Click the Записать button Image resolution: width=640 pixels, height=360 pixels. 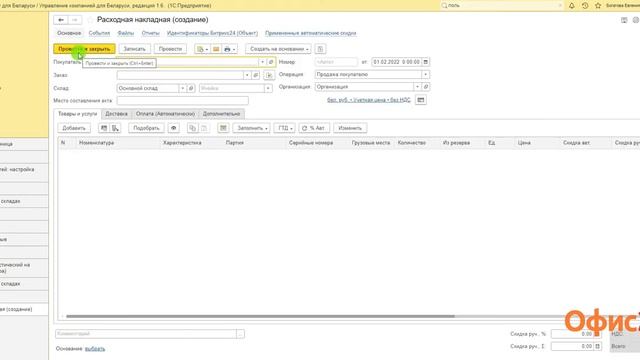tap(134, 49)
